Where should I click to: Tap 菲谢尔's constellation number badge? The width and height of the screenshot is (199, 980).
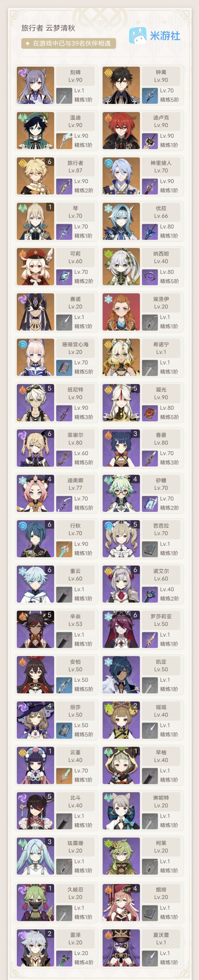pyautogui.click(x=49, y=434)
